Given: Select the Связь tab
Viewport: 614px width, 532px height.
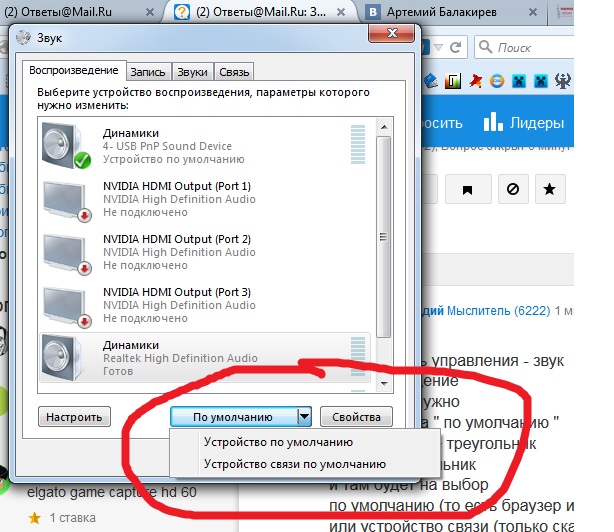Looking at the screenshot, I should [x=234, y=72].
